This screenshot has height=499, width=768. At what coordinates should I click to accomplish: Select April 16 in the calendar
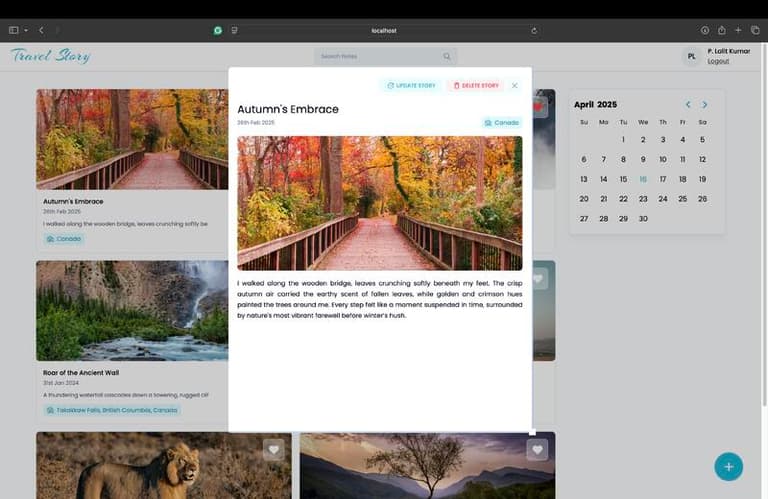(x=643, y=179)
